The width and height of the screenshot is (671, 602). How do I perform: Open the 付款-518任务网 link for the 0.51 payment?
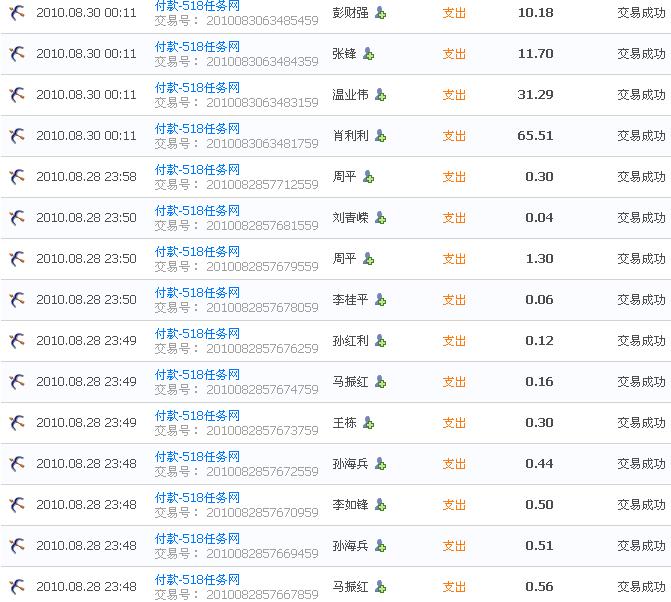197,539
